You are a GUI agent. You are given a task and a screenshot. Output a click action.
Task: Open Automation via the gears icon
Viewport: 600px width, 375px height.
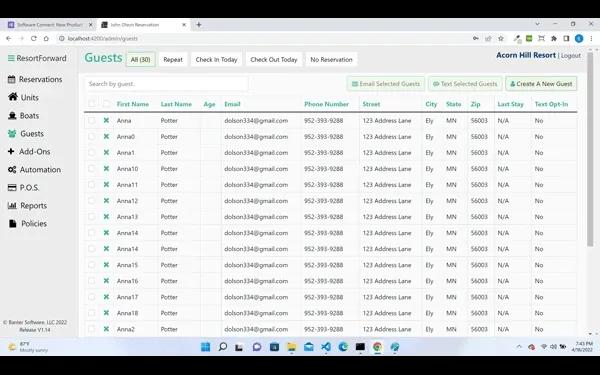12,170
